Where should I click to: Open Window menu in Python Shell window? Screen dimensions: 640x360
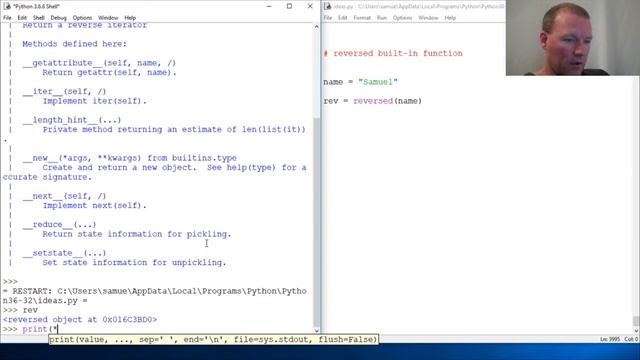coord(108,18)
